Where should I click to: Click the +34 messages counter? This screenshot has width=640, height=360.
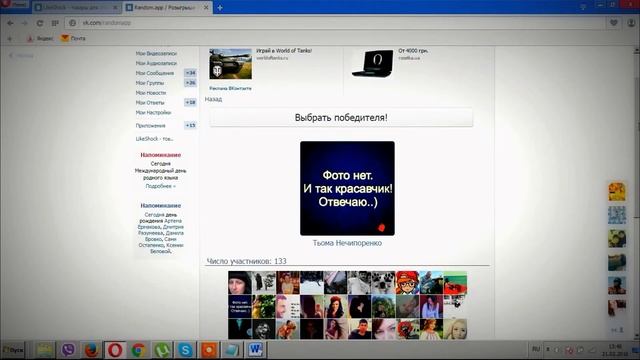pyautogui.click(x=190, y=73)
